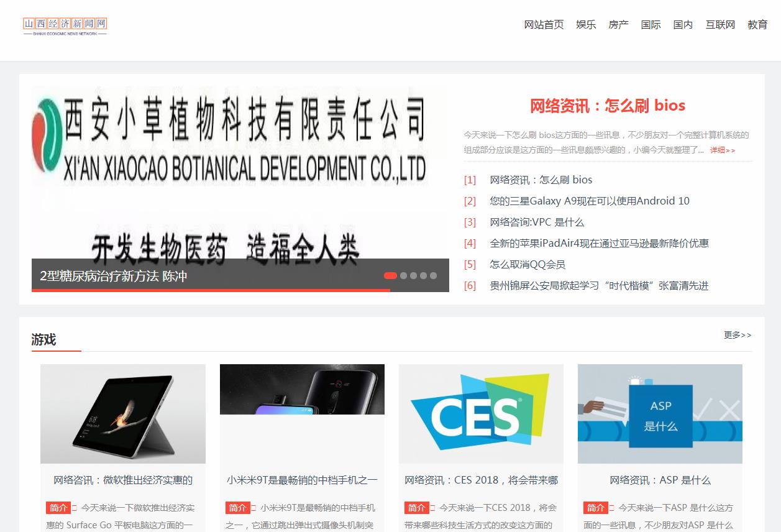Open the Surface Go tablet thumbnail

(123, 414)
